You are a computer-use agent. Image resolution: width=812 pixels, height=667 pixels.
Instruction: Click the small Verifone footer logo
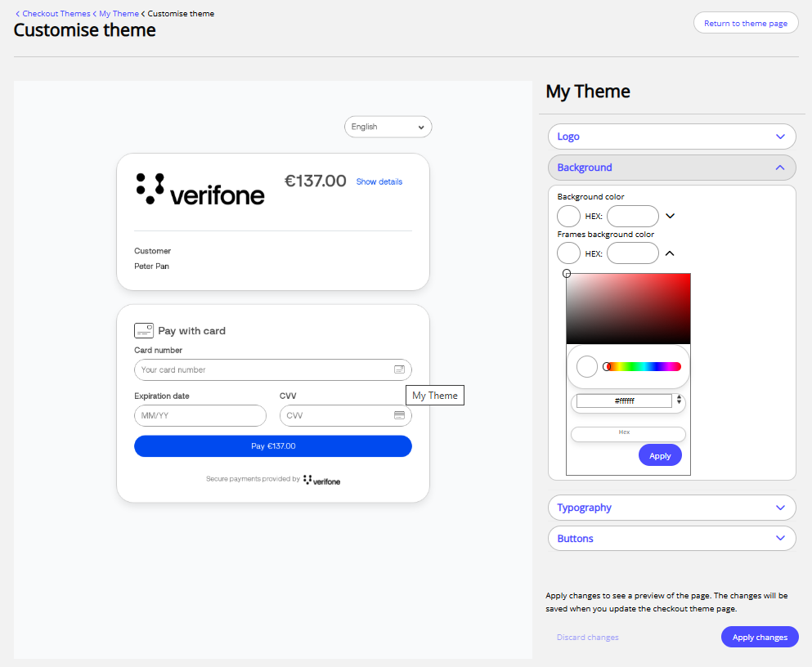tap(321, 480)
